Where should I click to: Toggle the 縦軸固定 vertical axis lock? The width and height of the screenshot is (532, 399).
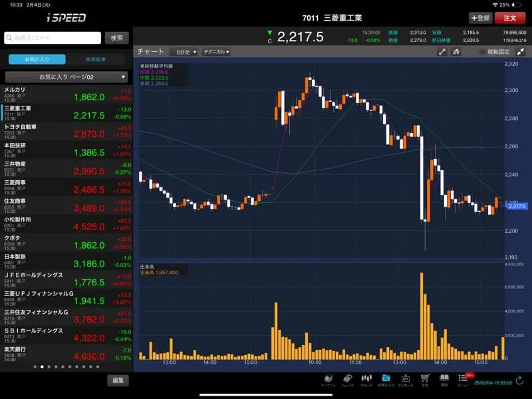(x=494, y=52)
